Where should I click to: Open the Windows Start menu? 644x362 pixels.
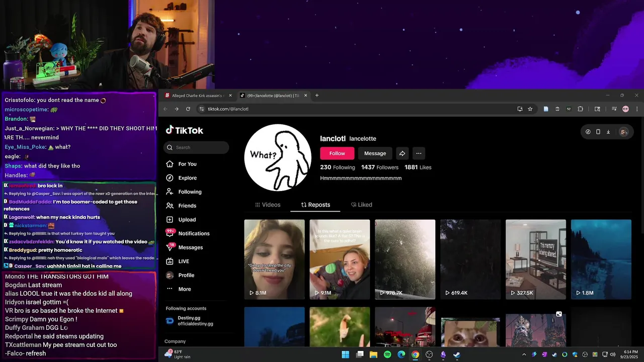point(346,354)
